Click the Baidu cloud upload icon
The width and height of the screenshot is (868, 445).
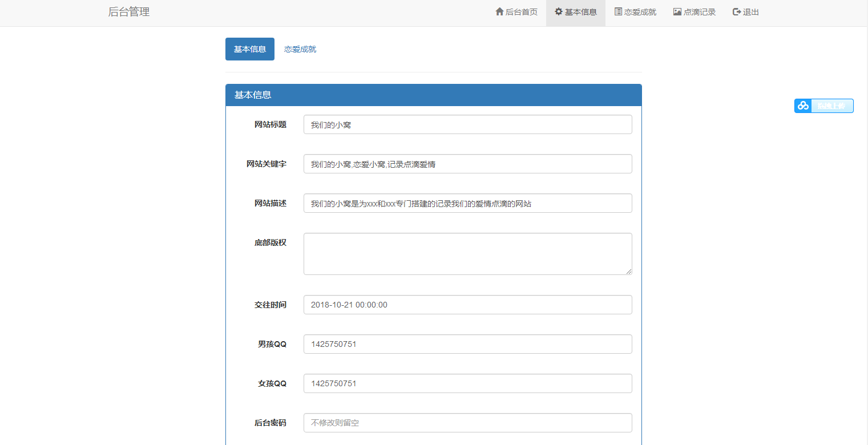coord(803,106)
